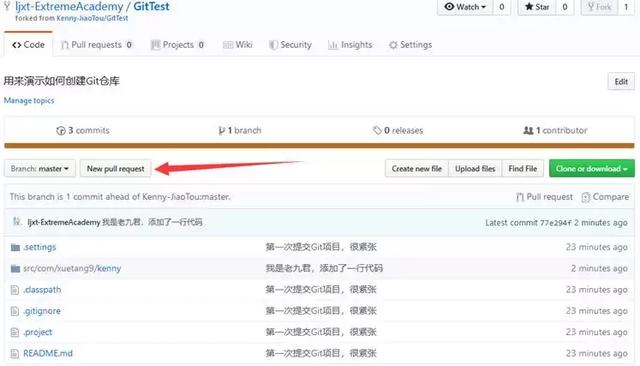Open the ljxt-ExtremeAcademy commit author link
Image resolution: width=640 pixels, height=366 pixels.
(64, 222)
